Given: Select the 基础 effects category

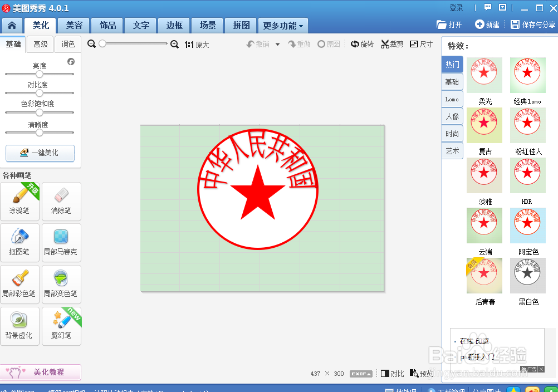Looking at the screenshot, I should tap(452, 82).
